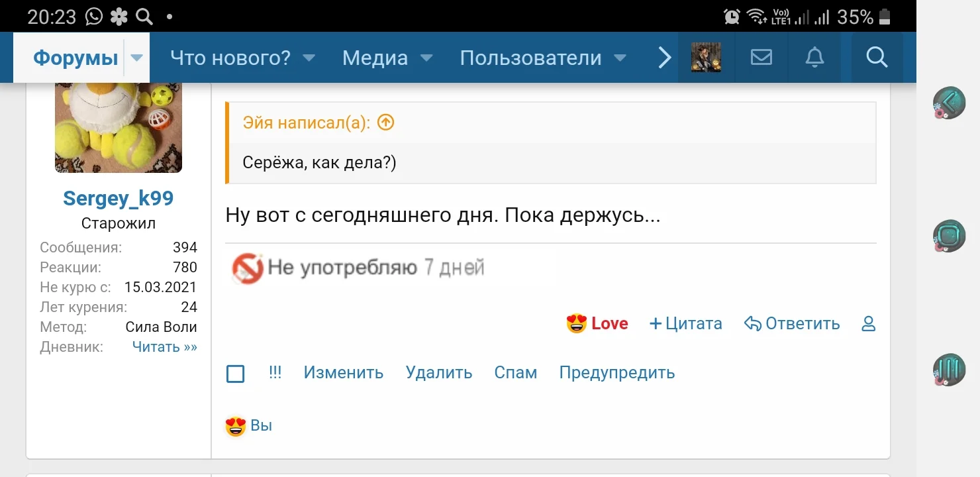This screenshot has width=980, height=477.
Task: Open your avatar in the navigation bar
Action: point(706,58)
